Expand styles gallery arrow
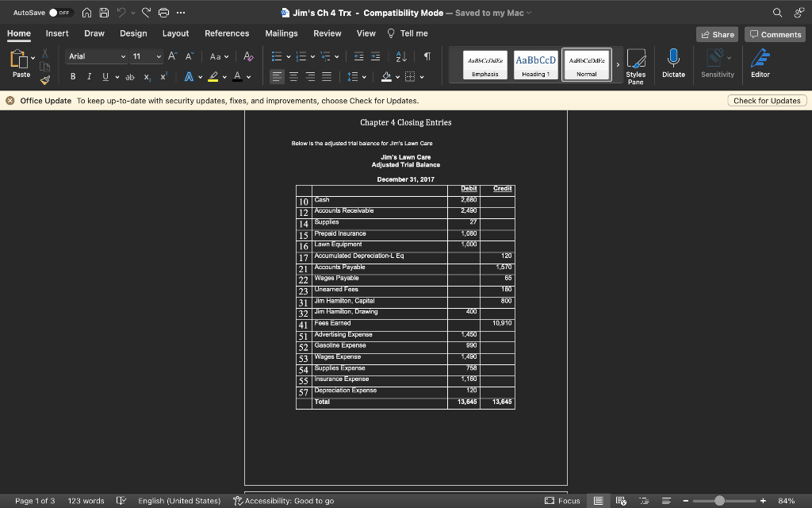This screenshot has height=508, width=812. [618, 65]
